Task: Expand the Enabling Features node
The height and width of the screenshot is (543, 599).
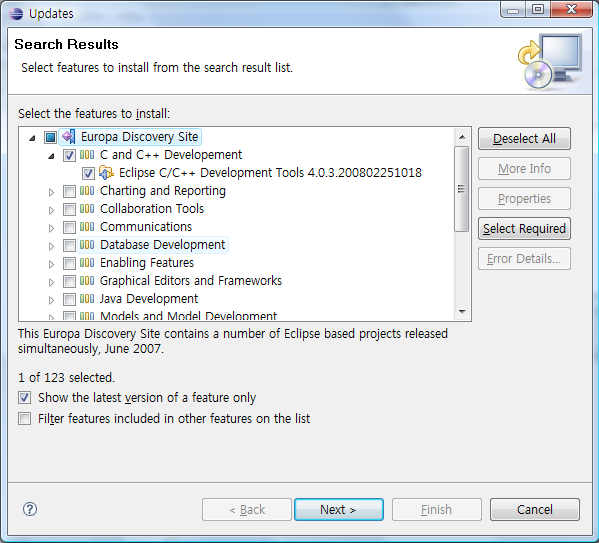Action: coord(51,264)
